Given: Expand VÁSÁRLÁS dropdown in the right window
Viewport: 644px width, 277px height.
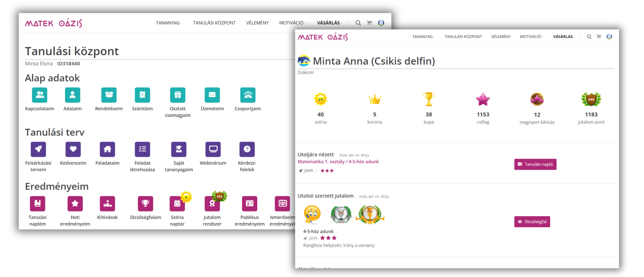Looking at the screenshot, I should 563,37.
